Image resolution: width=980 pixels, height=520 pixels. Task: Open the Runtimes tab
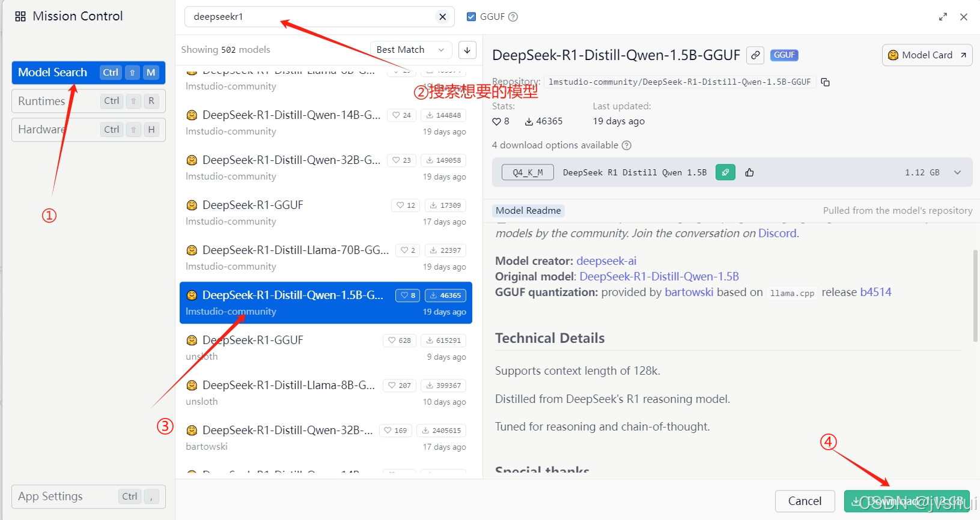pos(88,101)
